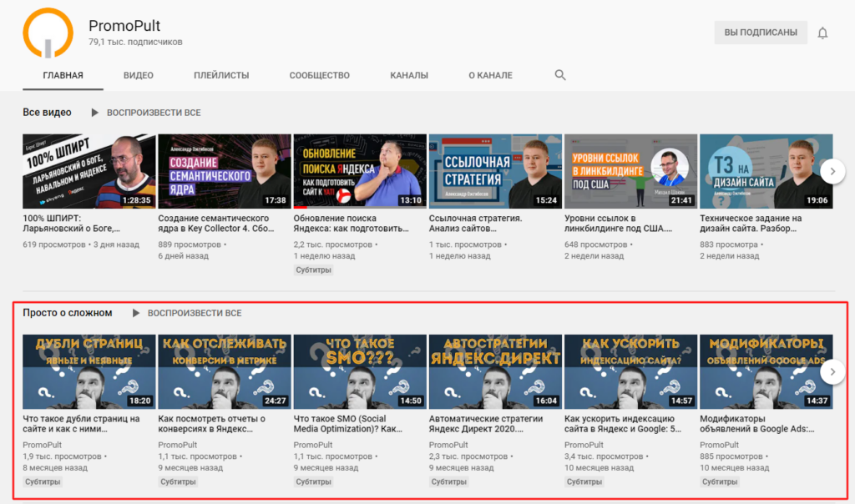This screenshot has height=504, width=855.
Task: Click title Как посмотреть отчеты о конверсиях
Action: tap(211, 424)
